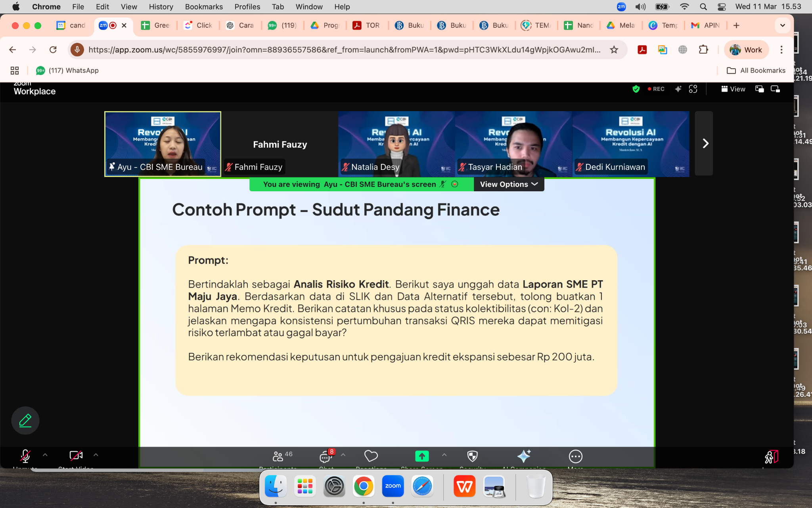Open the Chat panel icon
Image resolution: width=812 pixels, height=508 pixels.
[326, 456]
